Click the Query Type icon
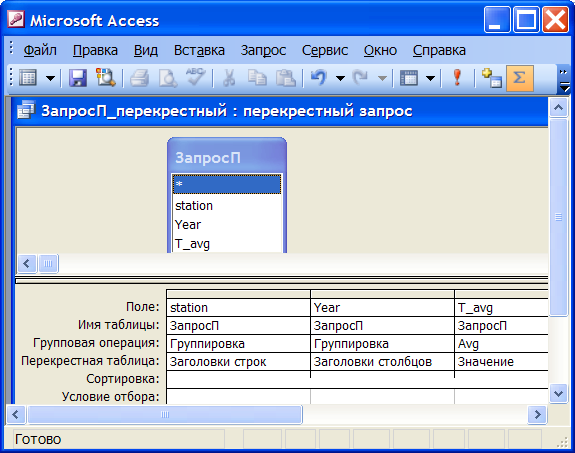The width and height of the screenshot is (575, 453). [409, 78]
